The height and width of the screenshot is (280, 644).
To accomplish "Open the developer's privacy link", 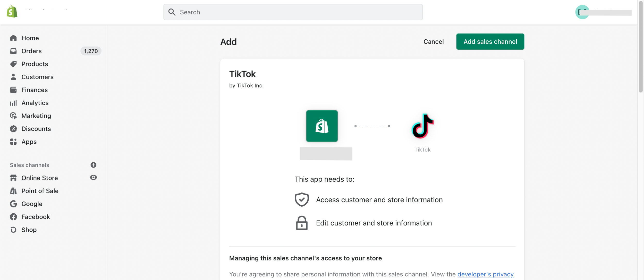I will click(x=485, y=274).
